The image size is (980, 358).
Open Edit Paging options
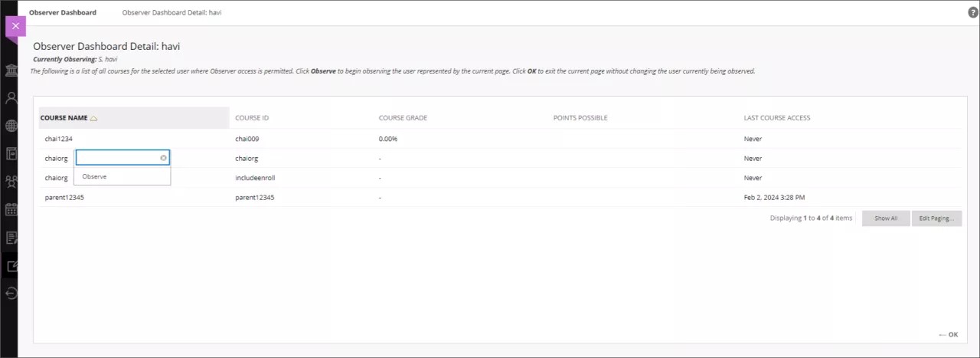click(x=936, y=218)
